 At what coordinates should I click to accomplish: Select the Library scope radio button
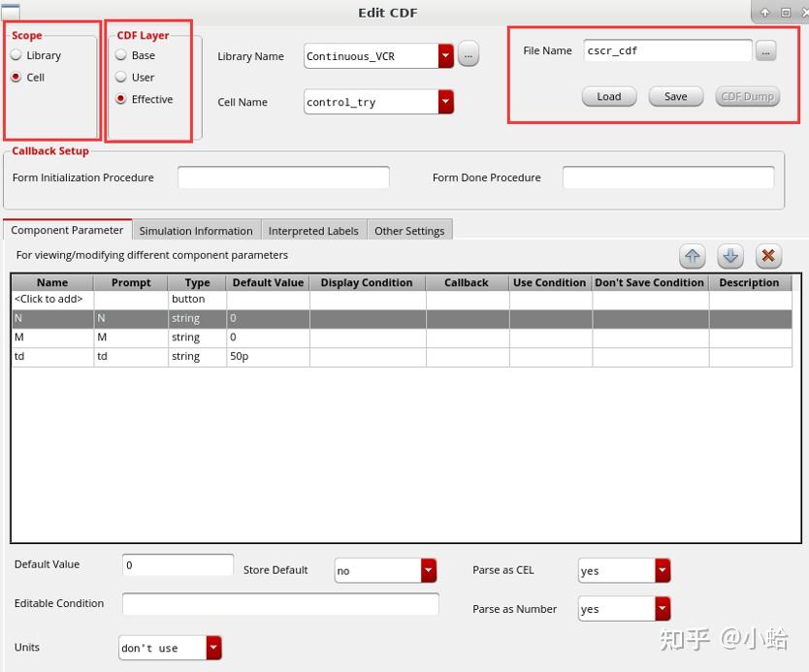[x=16, y=55]
